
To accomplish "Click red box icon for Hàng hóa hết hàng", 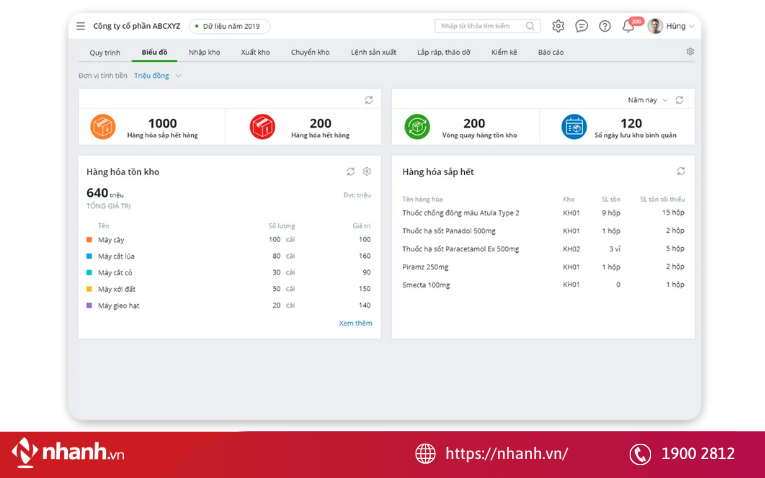I will (262, 127).
